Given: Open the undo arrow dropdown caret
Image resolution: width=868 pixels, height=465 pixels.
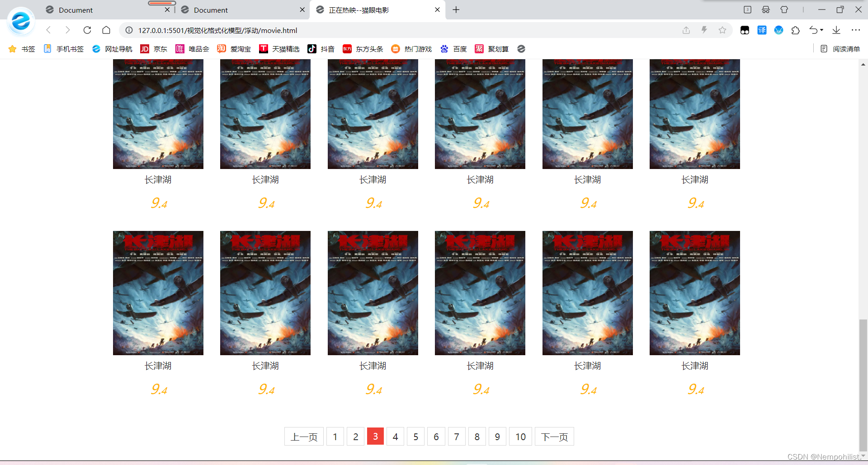Looking at the screenshot, I should [x=821, y=30].
